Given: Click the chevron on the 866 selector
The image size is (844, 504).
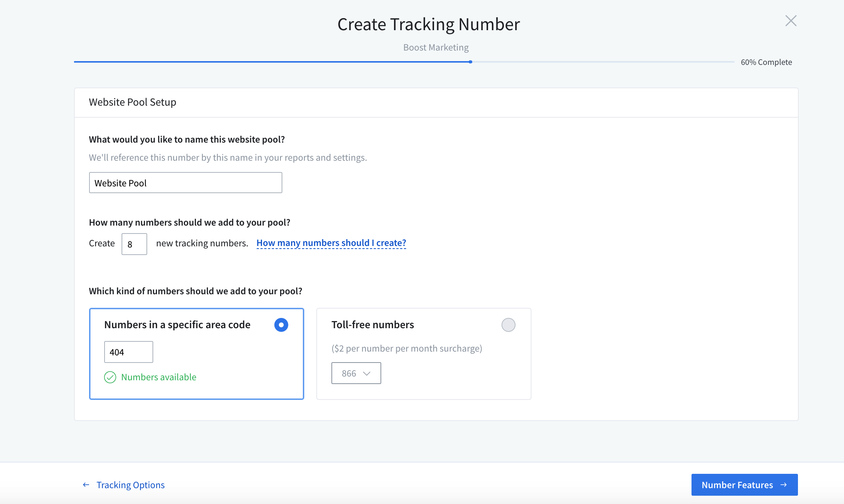Looking at the screenshot, I should click(367, 373).
